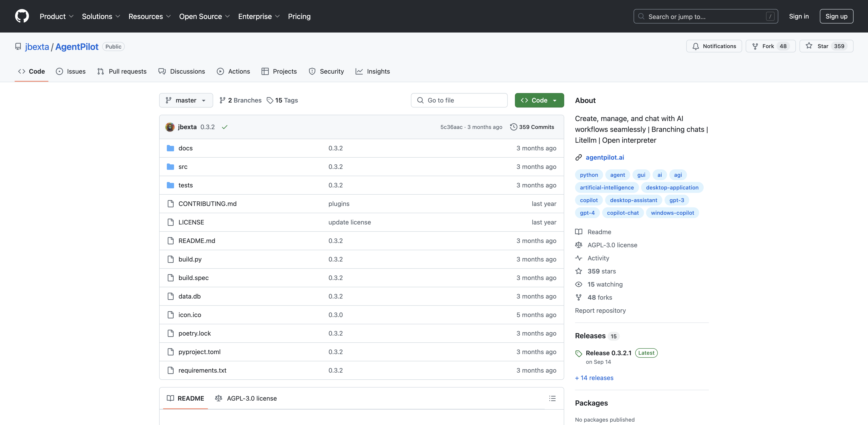Click the 5c36aac commit hash
The image size is (868, 425).
point(451,127)
